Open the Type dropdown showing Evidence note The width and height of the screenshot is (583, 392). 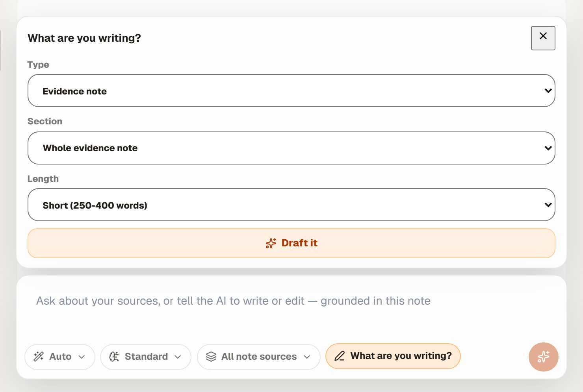pos(291,91)
